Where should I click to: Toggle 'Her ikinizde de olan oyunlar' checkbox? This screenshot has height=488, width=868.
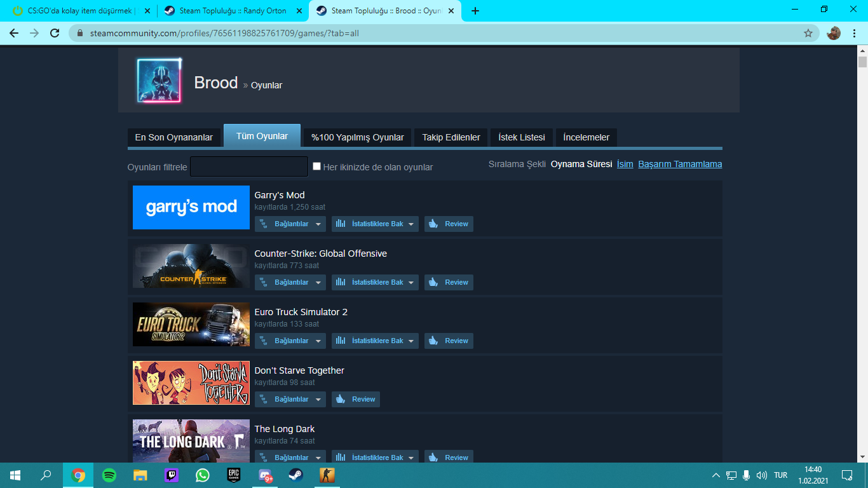(317, 166)
